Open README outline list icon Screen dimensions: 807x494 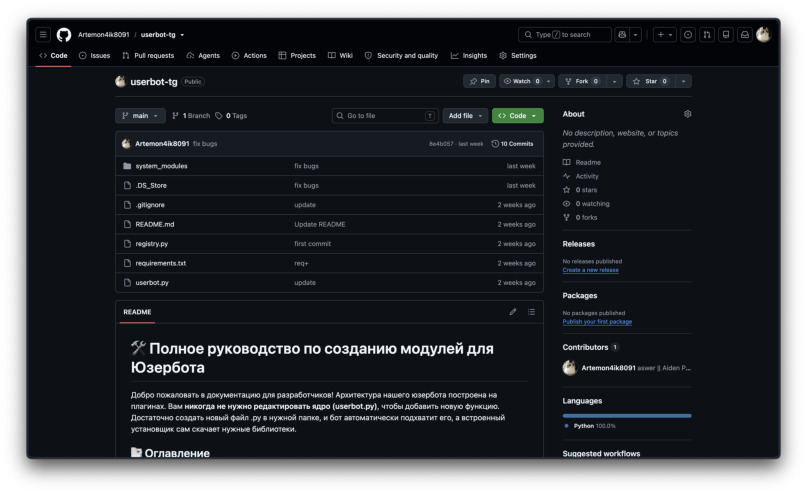coord(531,312)
